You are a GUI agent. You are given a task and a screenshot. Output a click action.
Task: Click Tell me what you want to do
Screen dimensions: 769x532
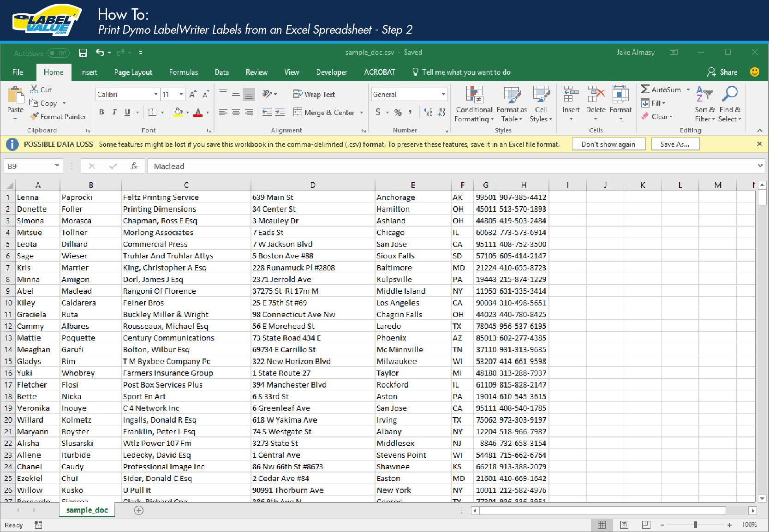tap(461, 72)
